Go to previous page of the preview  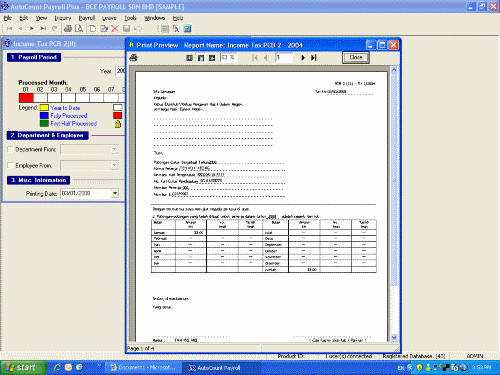coord(266,58)
